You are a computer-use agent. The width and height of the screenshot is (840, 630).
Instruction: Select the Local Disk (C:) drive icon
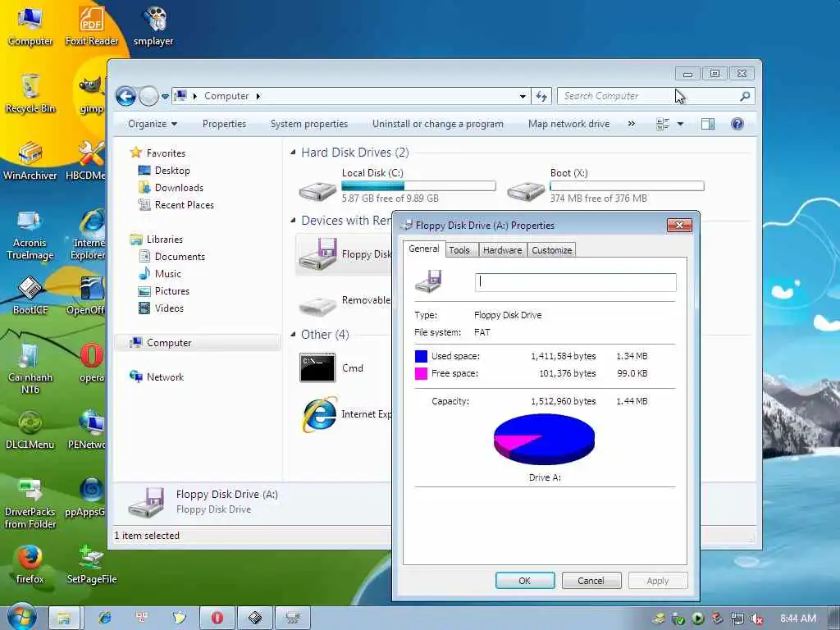coord(317,190)
